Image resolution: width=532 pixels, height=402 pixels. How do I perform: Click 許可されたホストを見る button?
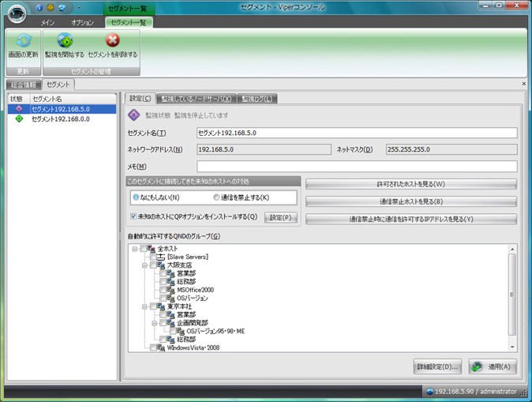tap(411, 184)
